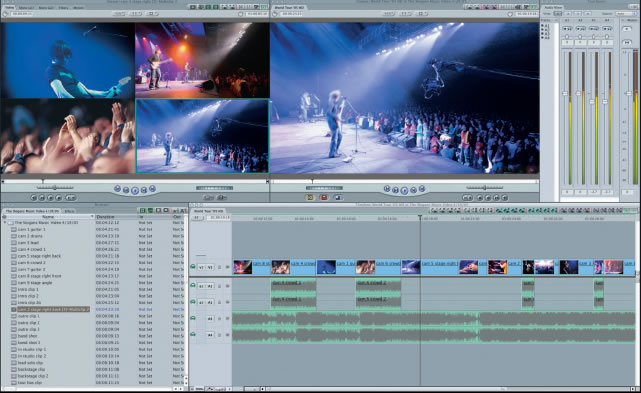
Task: Open the Motion tab in Viewer
Action: click(78, 7)
